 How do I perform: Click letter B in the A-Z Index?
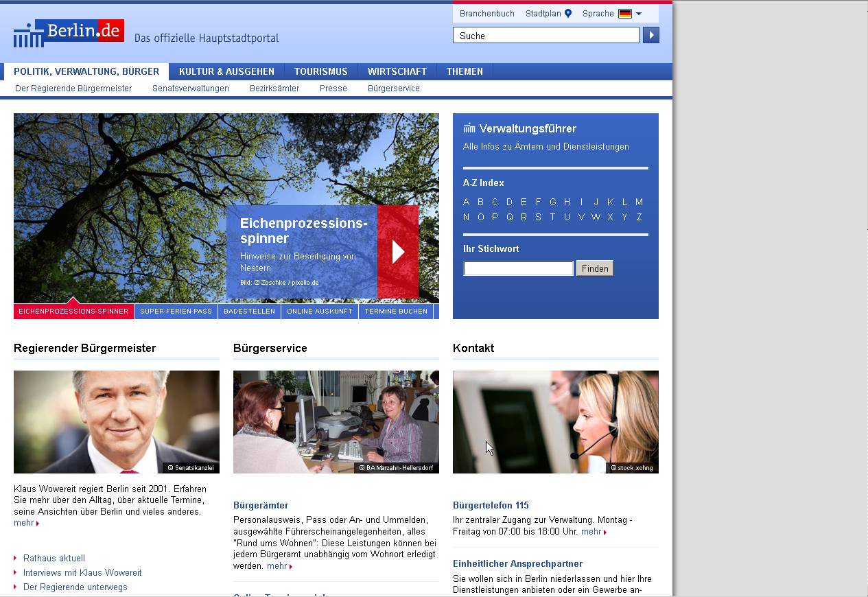[480, 202]
